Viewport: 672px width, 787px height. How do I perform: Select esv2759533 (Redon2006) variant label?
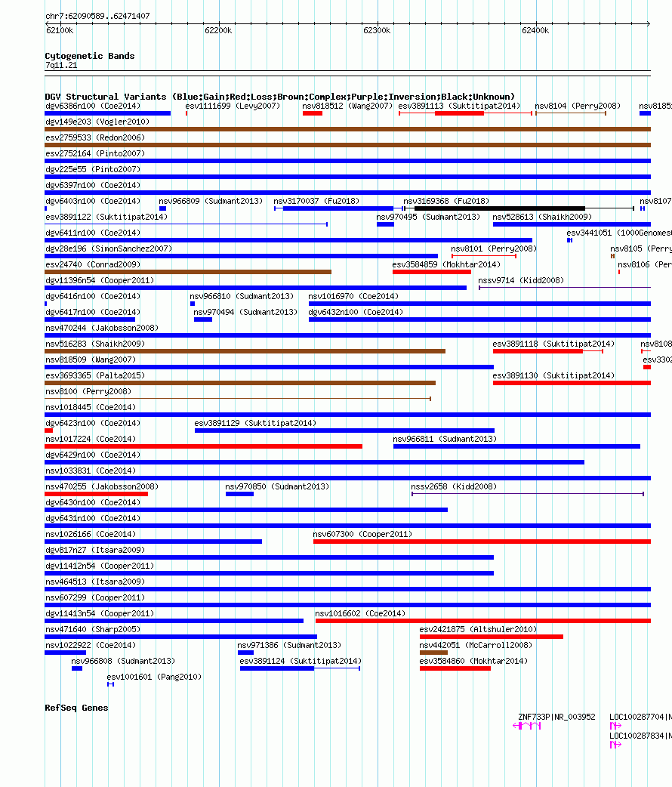coord(95,137)
